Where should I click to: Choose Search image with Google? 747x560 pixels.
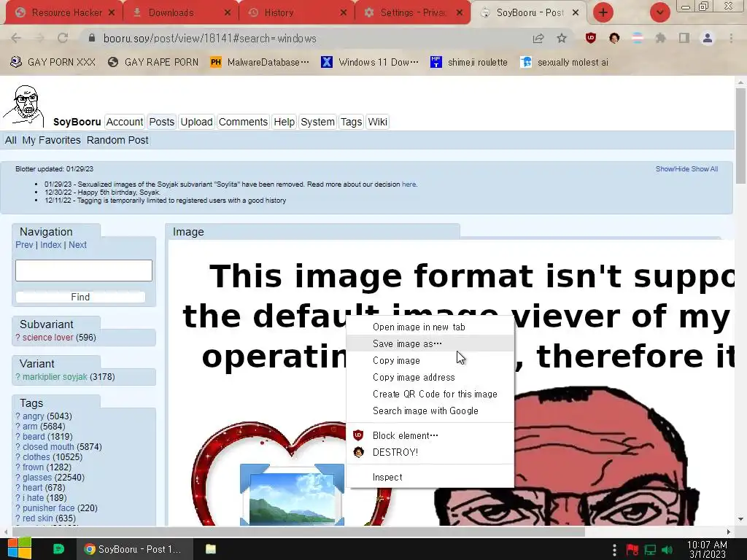click(430, 411)
